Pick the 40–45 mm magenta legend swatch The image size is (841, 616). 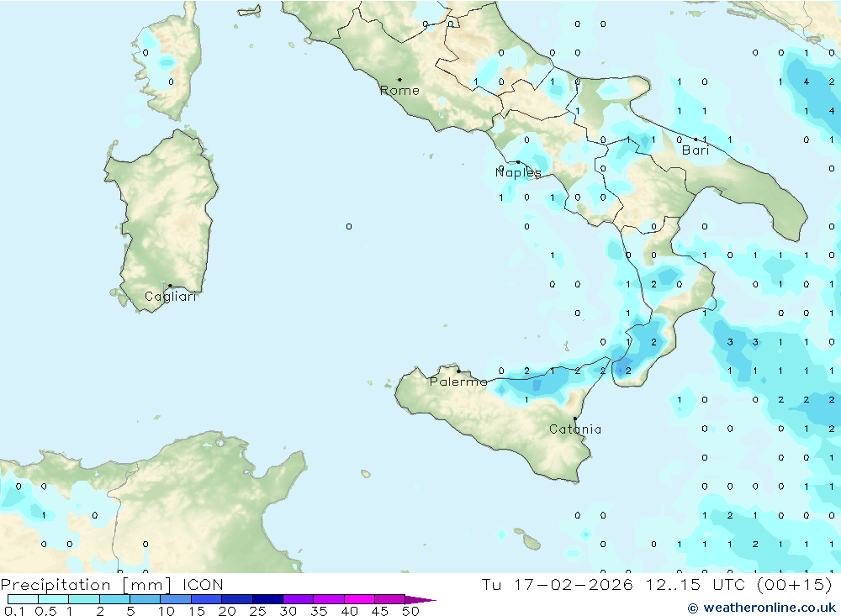(x=359, y=599)
